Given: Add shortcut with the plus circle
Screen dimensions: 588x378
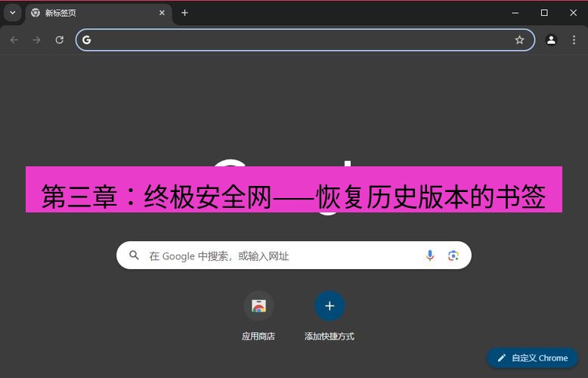Looking at the screenshot, I should (x=330, y=306).
